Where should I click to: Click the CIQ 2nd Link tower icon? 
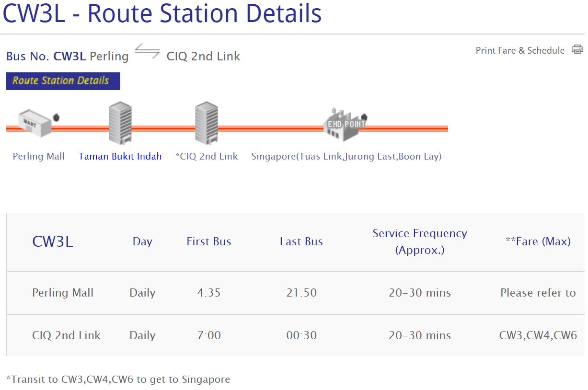click(207, 123)
